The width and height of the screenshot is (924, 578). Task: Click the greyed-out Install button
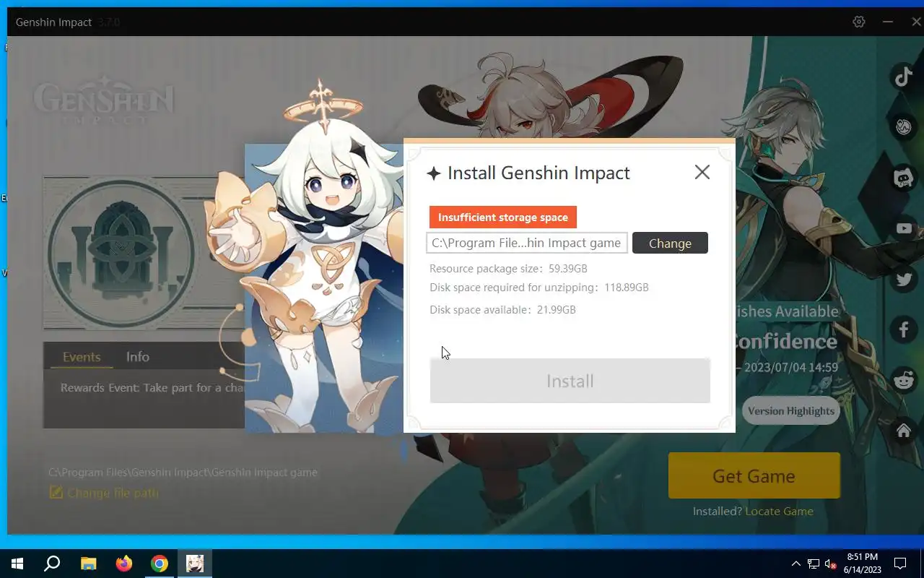(570, 381)
